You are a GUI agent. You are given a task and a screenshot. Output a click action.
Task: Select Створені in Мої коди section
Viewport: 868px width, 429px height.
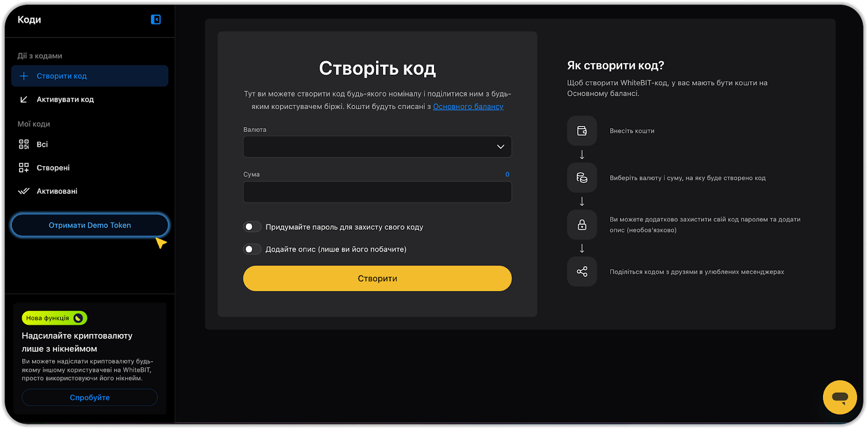pyautogui.click(x=53, y=168)
